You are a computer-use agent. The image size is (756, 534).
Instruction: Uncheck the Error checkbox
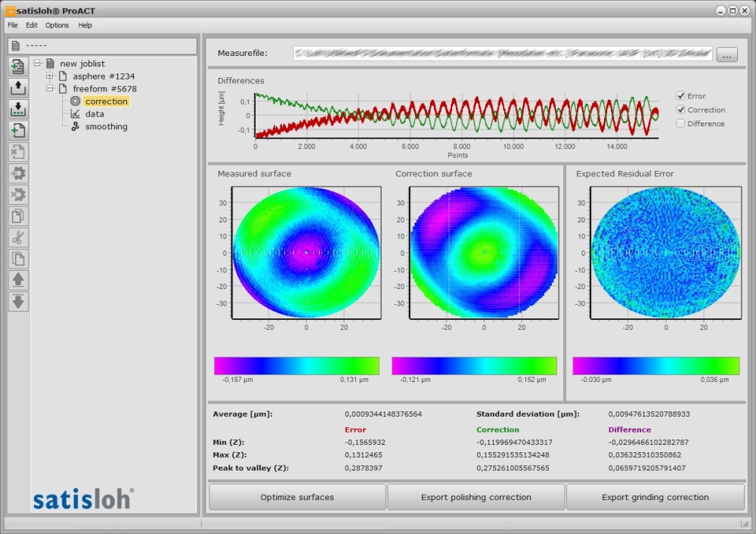(682, 97)
